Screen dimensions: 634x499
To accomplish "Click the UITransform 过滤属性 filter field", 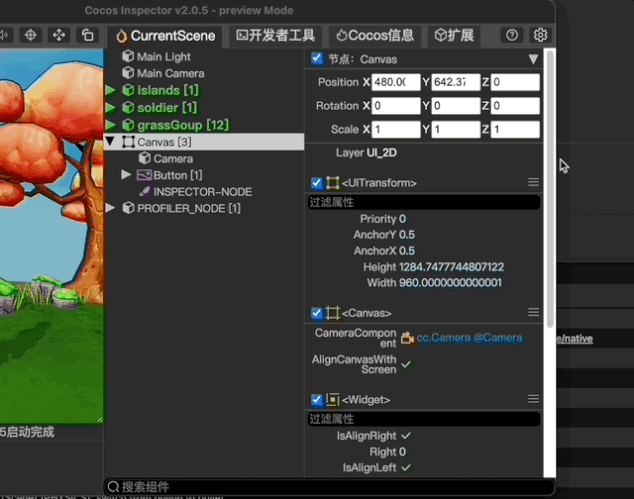I will tap(424, 202).
